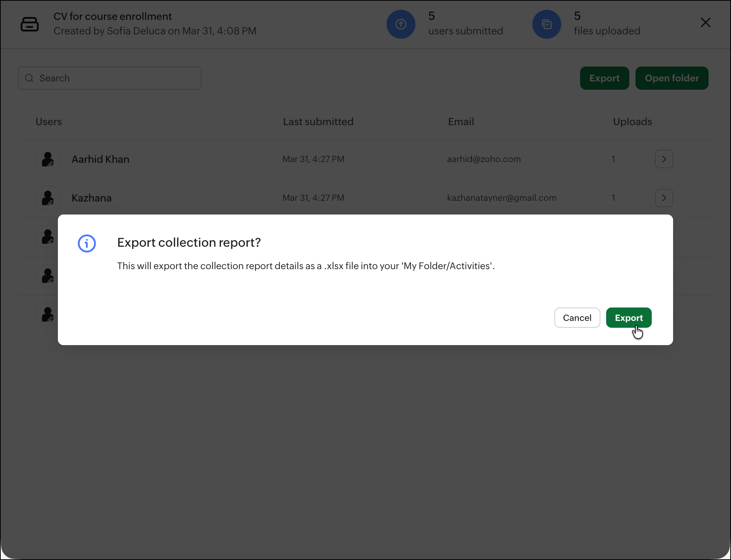Screen dimensions: 731x560
Task: Click Kazhana's user avatar icon
Action: click(48, 198)
